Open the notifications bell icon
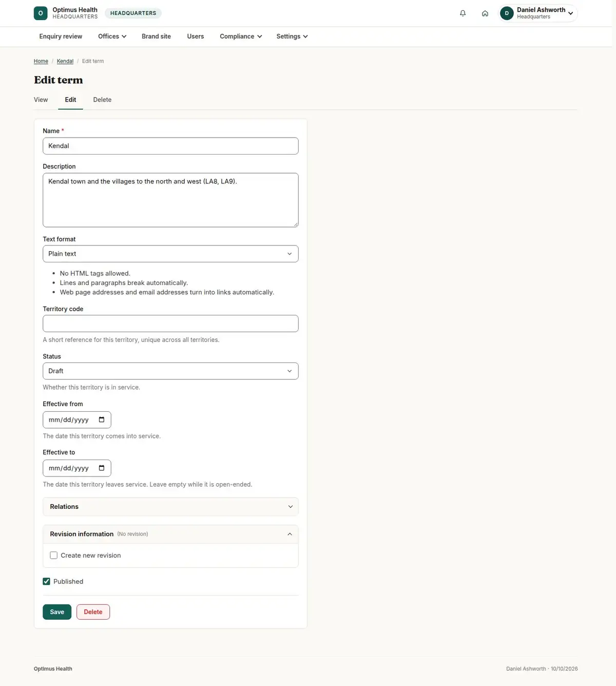The height and width of the screenshot is (686, 616). [463, 13]
